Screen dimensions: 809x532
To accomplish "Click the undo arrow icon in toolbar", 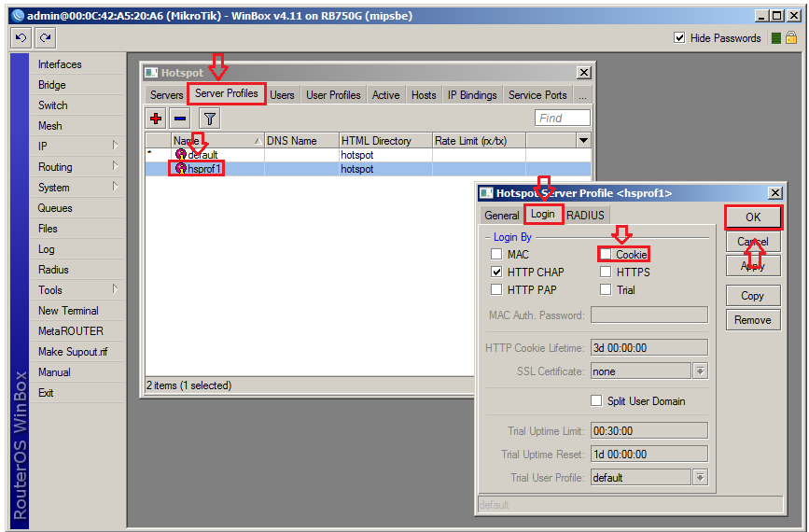I will tap(21, 37).
